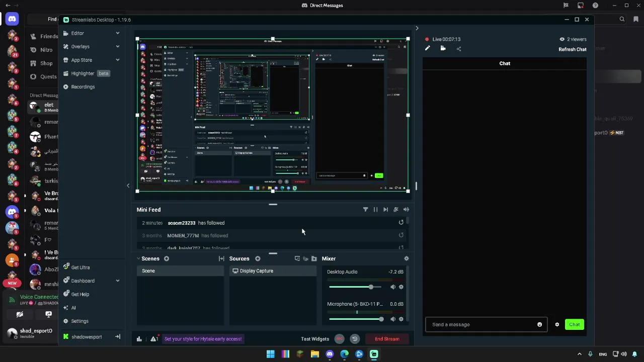Click Test Widgets
Viewport: 644px width, 362px height.
pos(315,339)
